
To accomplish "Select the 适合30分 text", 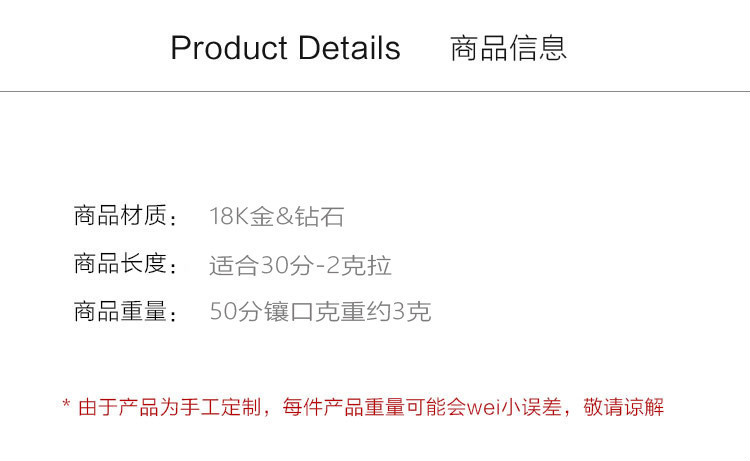I will coord(262,265).
